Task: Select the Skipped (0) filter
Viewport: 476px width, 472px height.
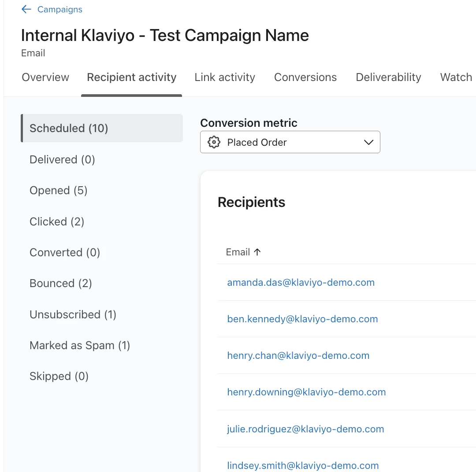Action: pos(59,376)
